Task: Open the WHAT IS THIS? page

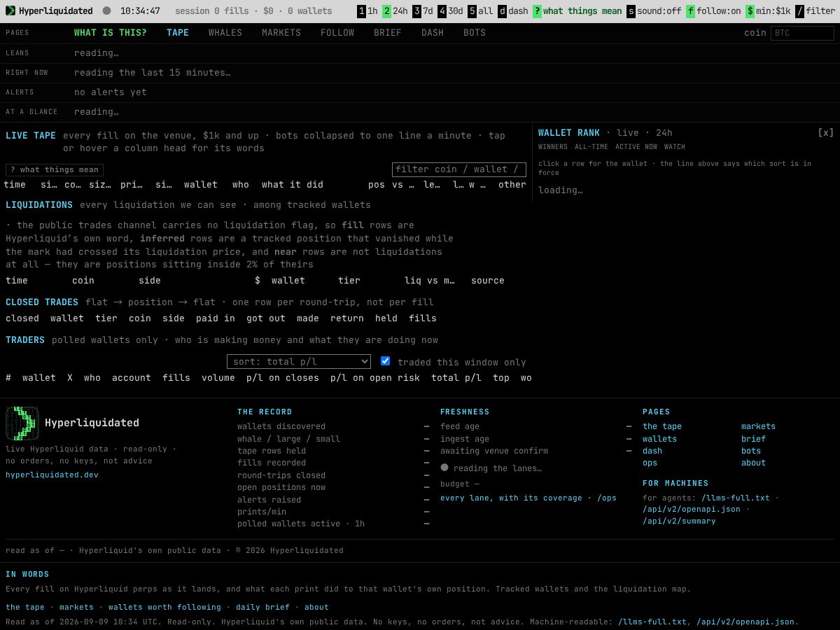Action: [111, 33]
